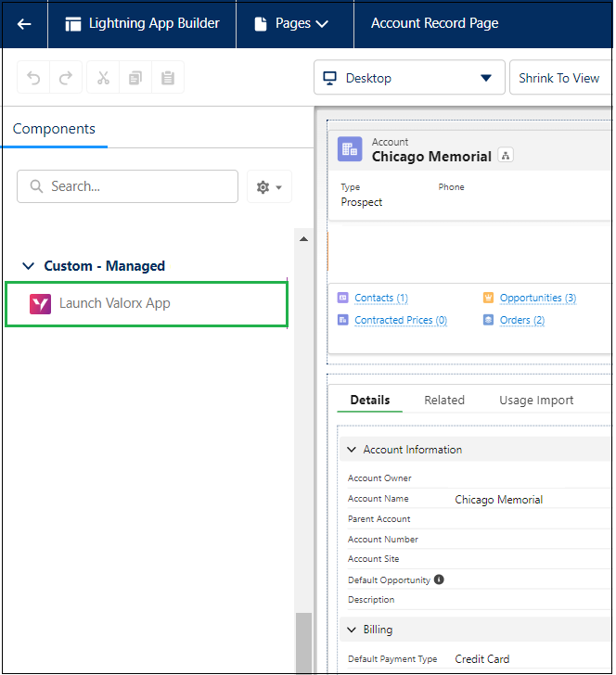This screenshot has width=616, height=675.
Task: Click the Opportunities crown icon
Action: pyautogui.click(x=488, y=298)
